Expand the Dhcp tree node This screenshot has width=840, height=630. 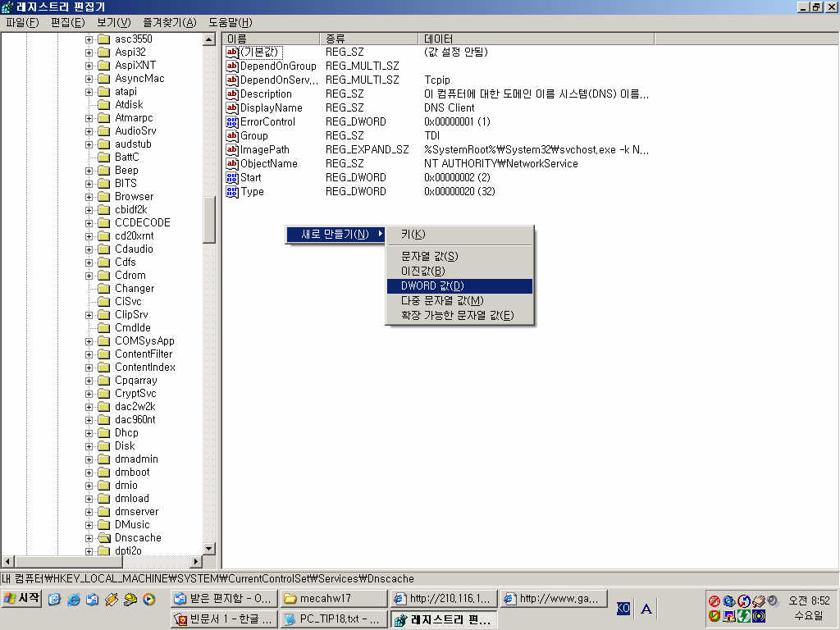coord(89,432)
